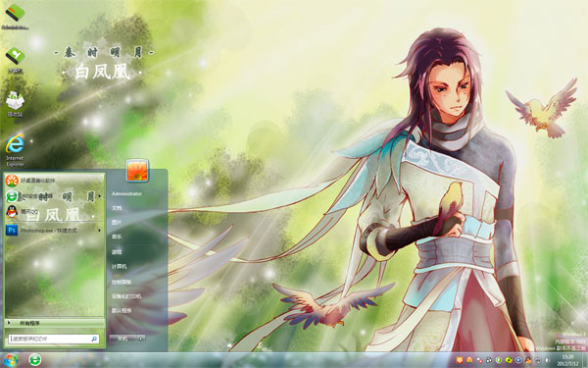Open Photoshop.exe shortcut in Start menu
The image size is (588, 368).
pyautogui.click(x=54, y=230)
